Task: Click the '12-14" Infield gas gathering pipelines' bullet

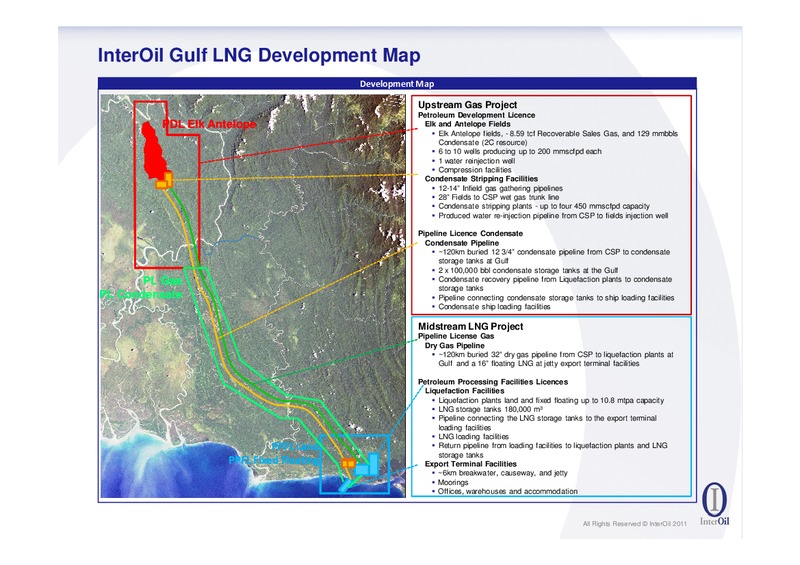Action: click(x=497, y=188)
